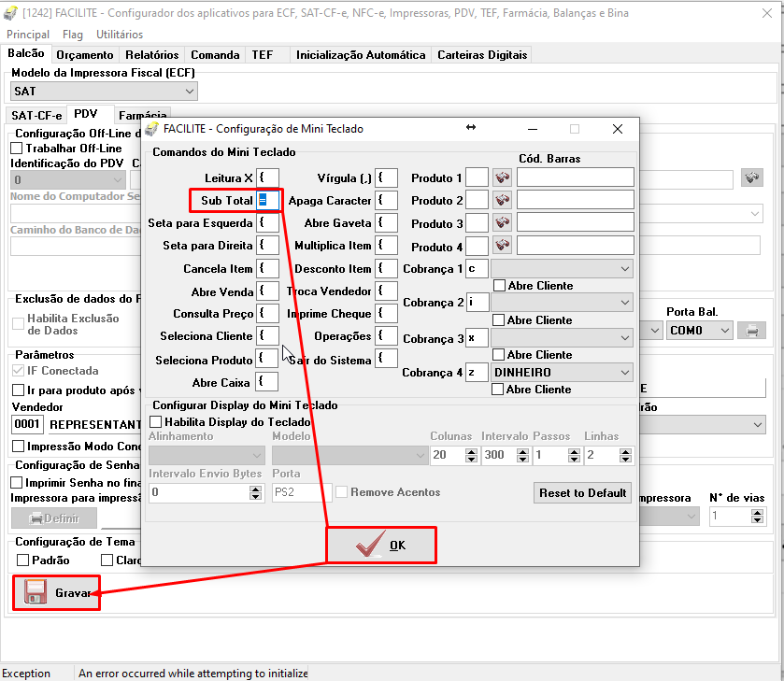
Task: Close the main FACILITE configurator window
Action: (x=767, y=13)
